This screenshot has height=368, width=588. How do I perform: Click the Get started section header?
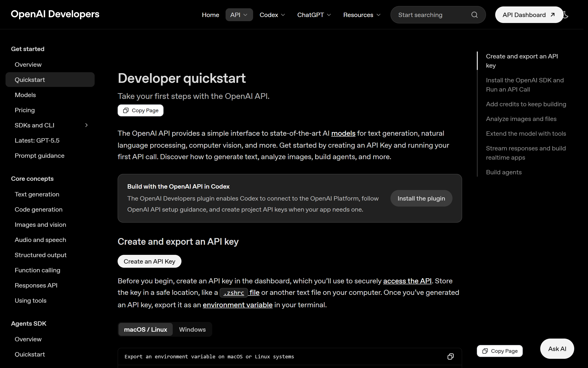tap(28, 49)
